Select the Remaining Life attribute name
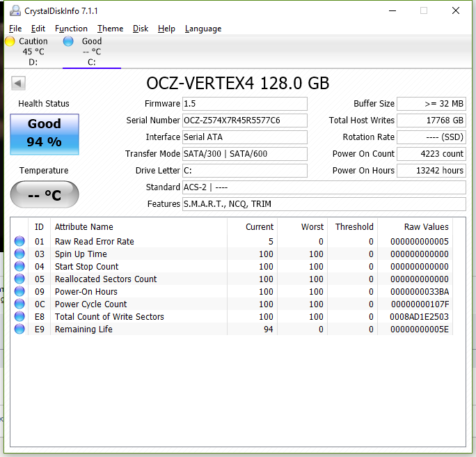Image resolution: width=476 pixels, height=457 pixels. tap(84, 329)
